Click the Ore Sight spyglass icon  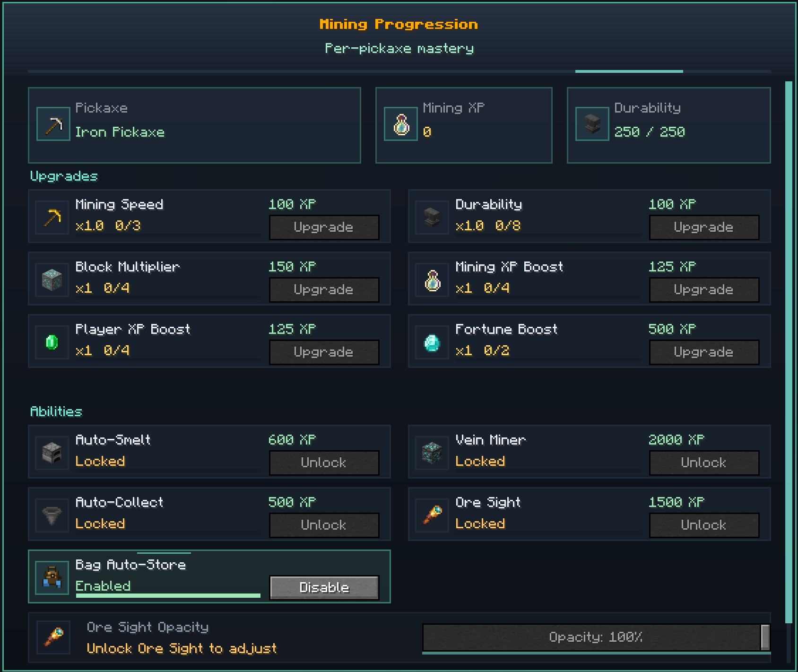coord(432,515)
